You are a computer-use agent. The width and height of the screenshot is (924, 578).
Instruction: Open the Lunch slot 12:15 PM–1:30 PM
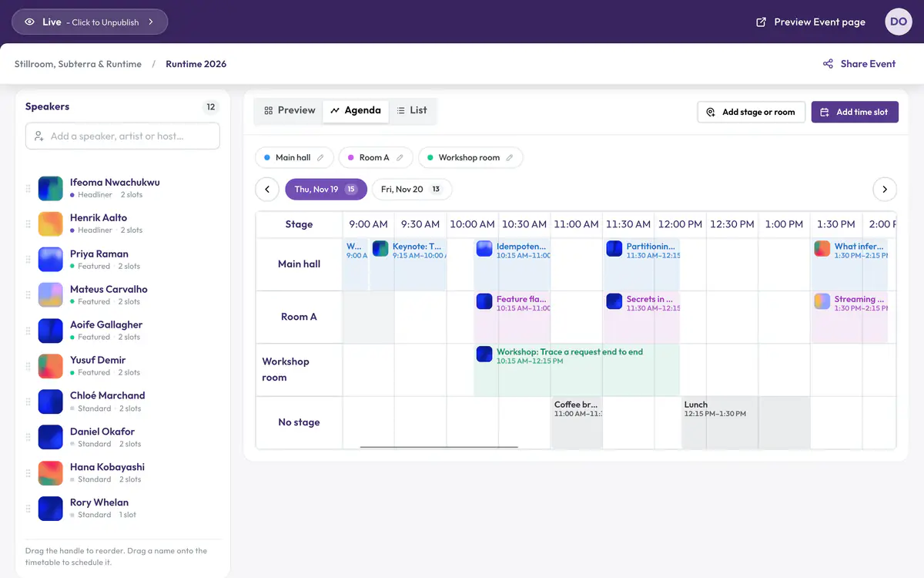745,422
